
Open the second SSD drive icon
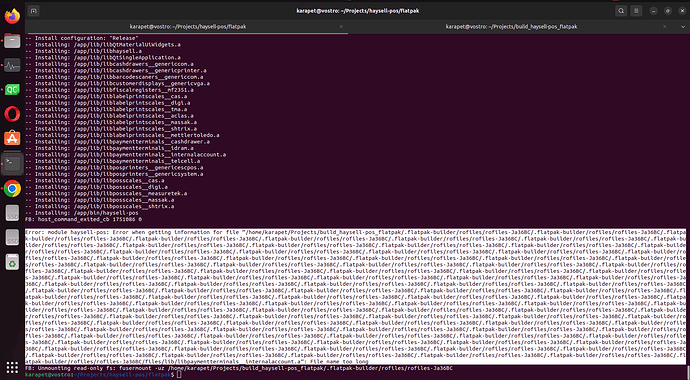pos(12,238)
